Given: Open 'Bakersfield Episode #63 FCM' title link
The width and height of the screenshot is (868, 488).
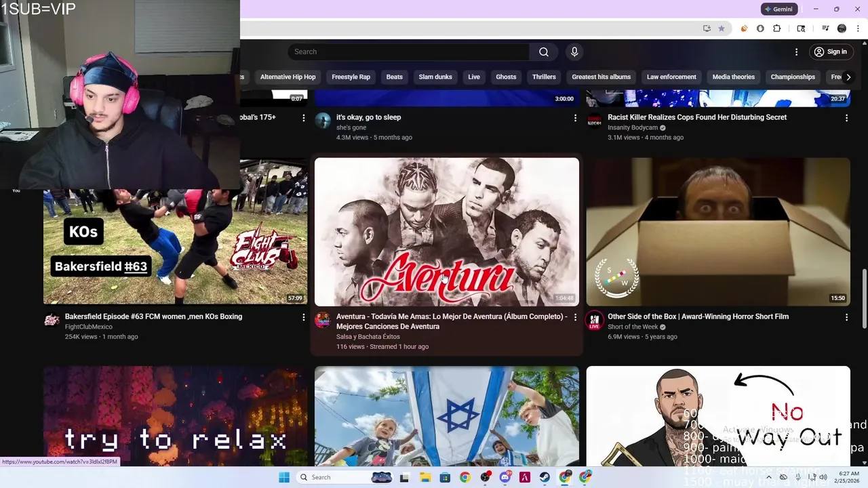Looking at the screenshot, I should [153, 317].
